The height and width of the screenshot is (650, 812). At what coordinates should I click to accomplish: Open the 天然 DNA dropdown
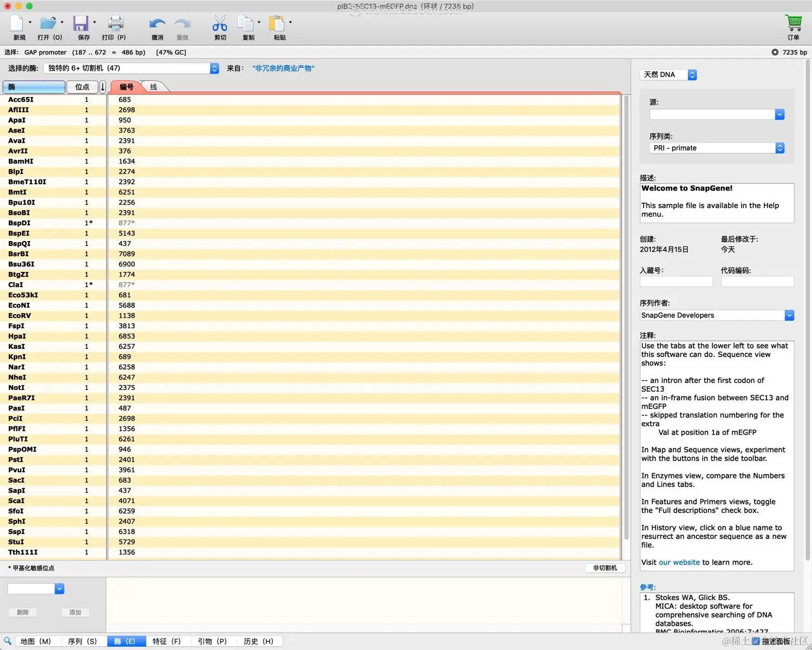(x=668, y=75)
